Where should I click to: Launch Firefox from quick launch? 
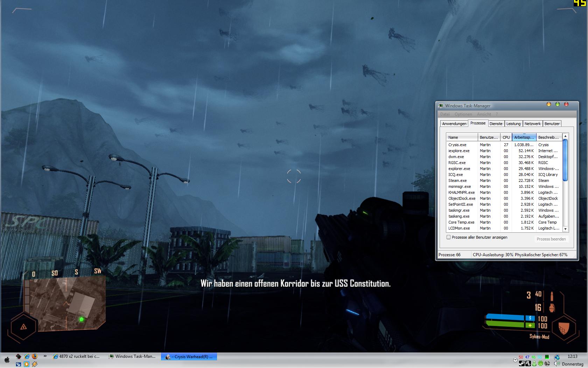35,356
